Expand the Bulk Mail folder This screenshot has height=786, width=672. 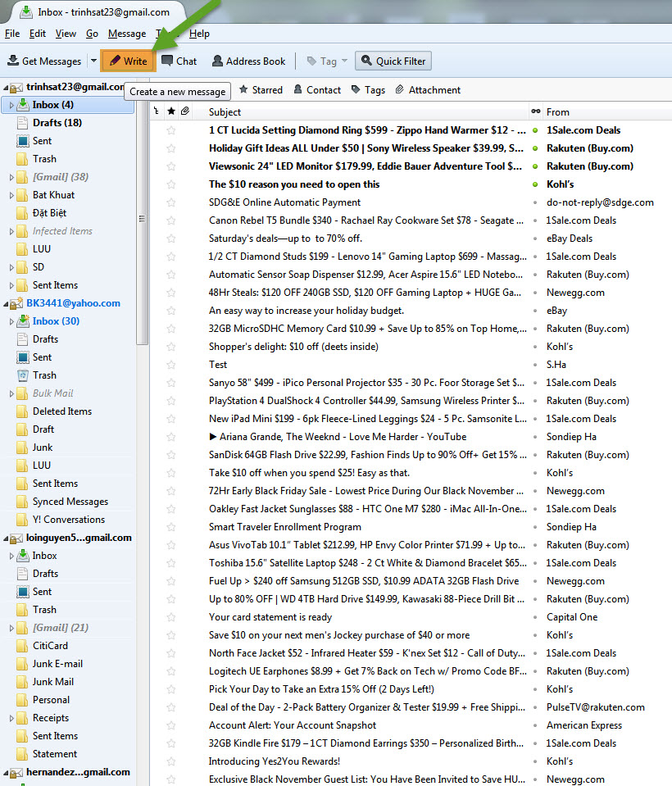pos(11,393)
